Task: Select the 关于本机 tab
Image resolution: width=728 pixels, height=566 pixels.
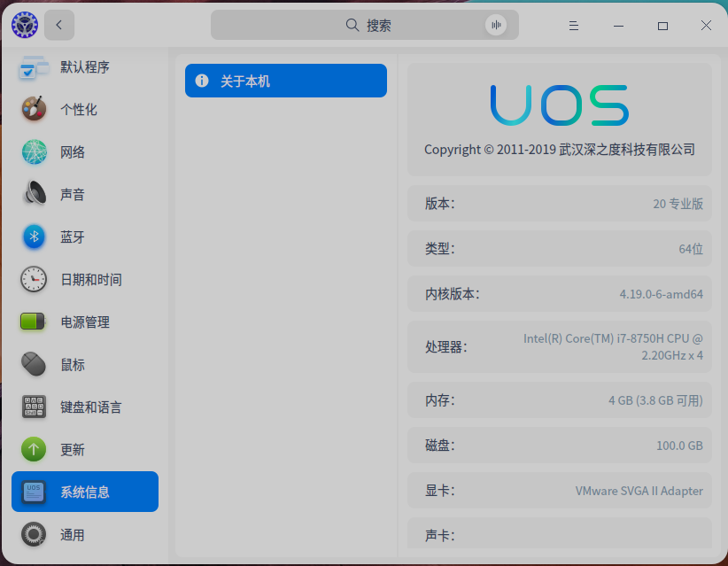Action: point(286,81)
